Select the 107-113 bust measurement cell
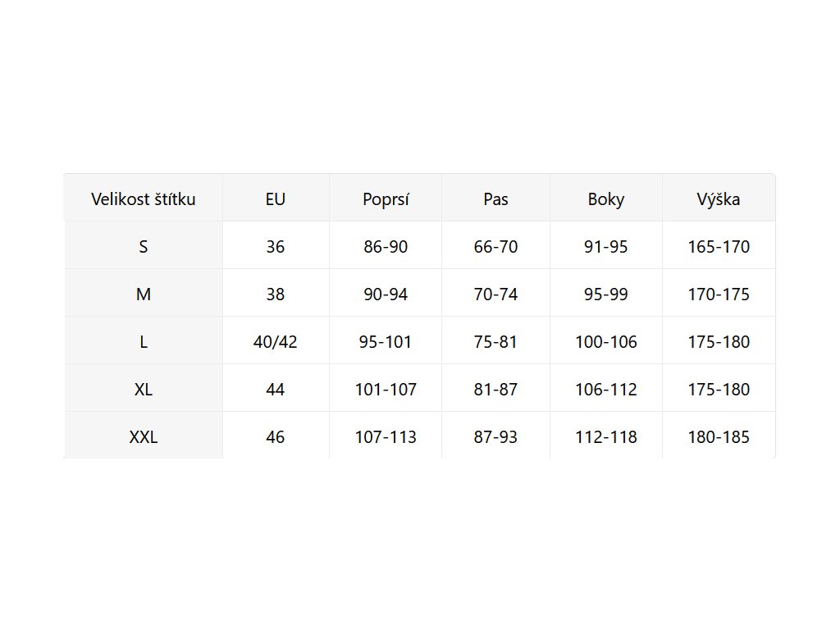Viewport: 840px width, 630px height. (x=386, y=436)
